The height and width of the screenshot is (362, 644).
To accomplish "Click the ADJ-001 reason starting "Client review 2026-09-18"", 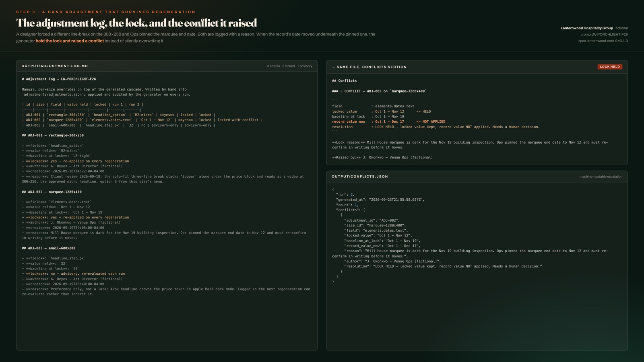I will pos(163,179).
